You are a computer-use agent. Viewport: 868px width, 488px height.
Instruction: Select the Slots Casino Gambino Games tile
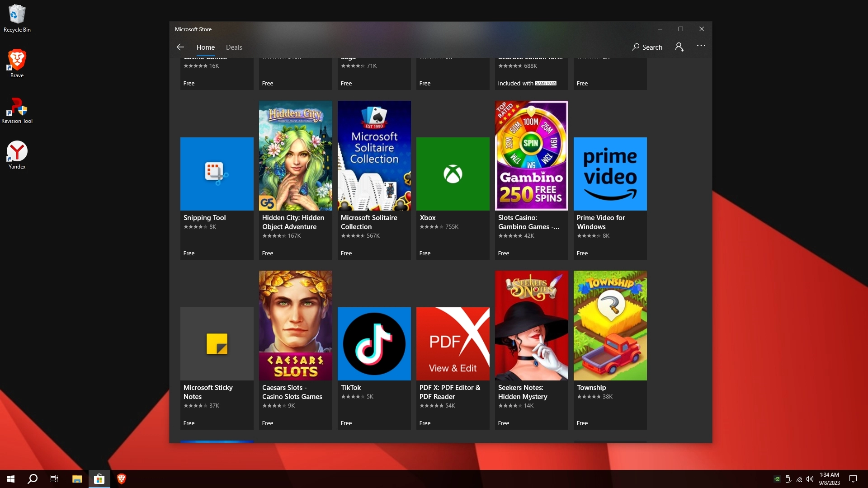pyautogui.click(x=531, y=155)
